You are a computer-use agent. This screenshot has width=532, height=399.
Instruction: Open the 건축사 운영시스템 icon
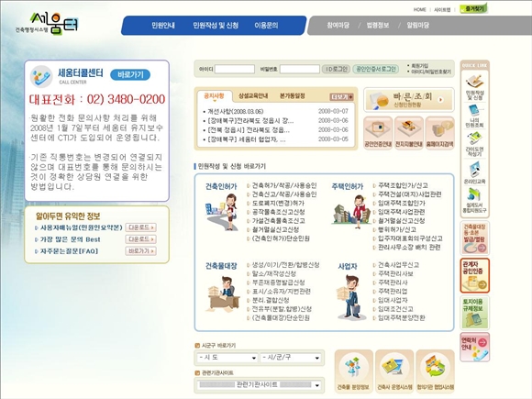[x=394, y=371]
